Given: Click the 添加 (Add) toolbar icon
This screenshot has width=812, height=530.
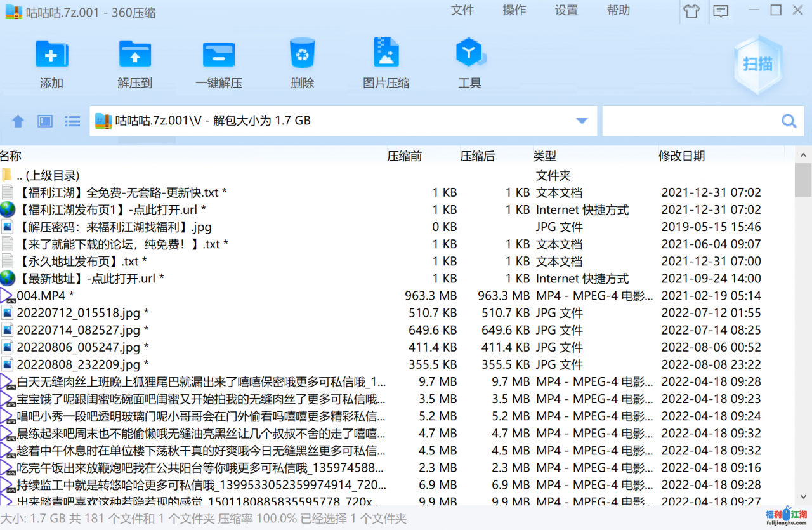Looking at the screenshot, I should pos(51,55).
